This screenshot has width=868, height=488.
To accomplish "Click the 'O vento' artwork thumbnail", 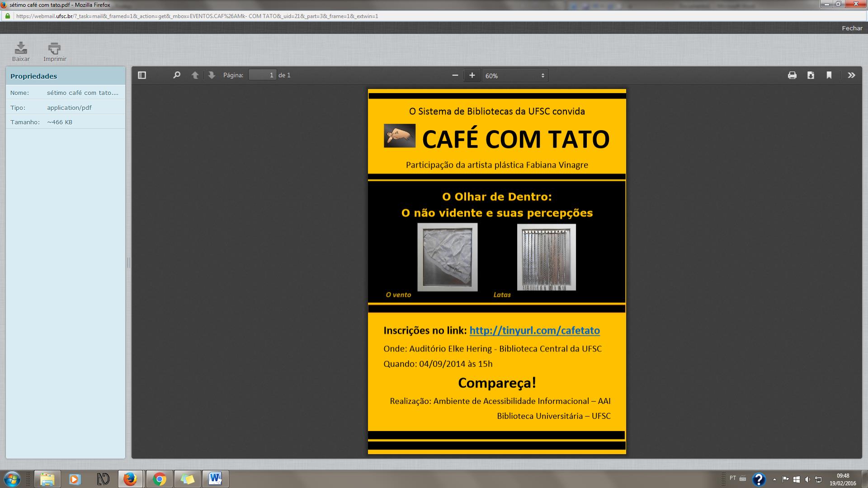I will point(447,257).
